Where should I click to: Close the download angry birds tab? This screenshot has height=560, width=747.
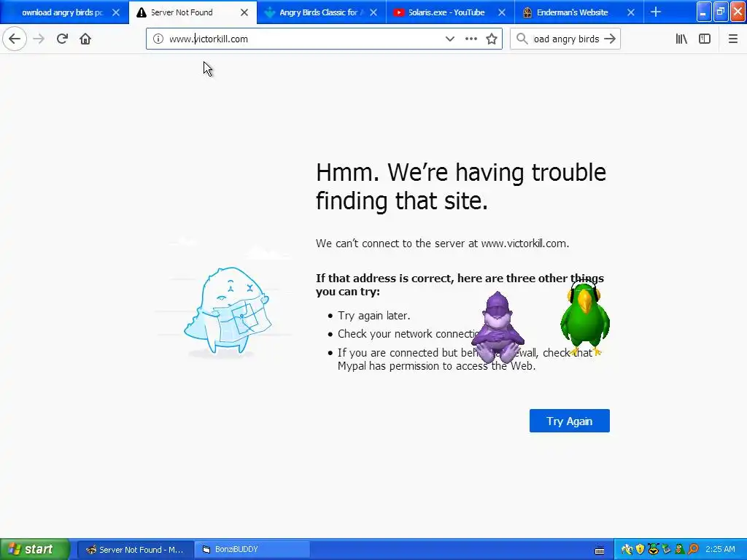click(x=116, y=12)
